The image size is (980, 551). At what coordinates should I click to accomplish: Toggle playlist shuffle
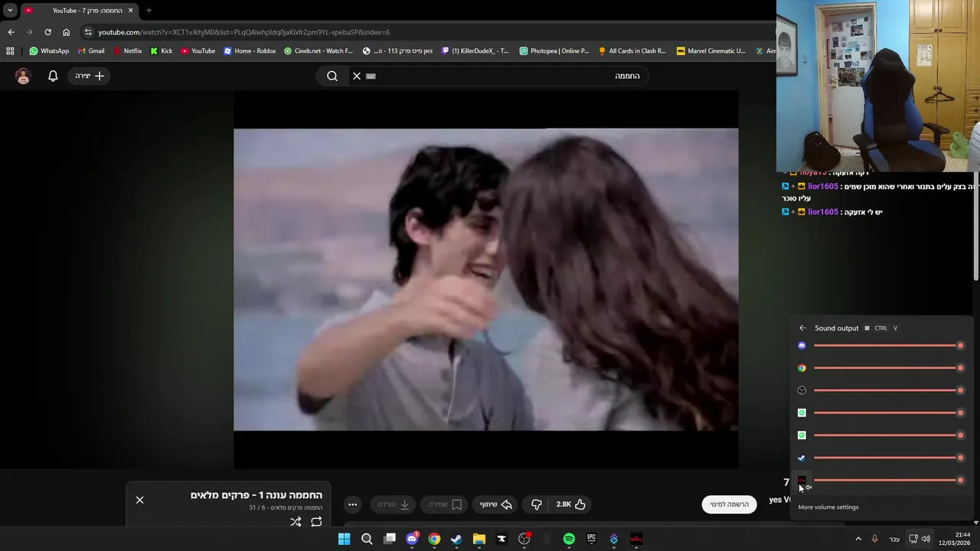pos(296,522)
